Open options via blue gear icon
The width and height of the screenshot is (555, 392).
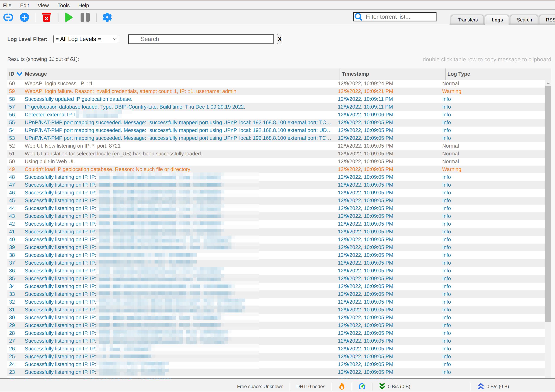coord(107,17)
